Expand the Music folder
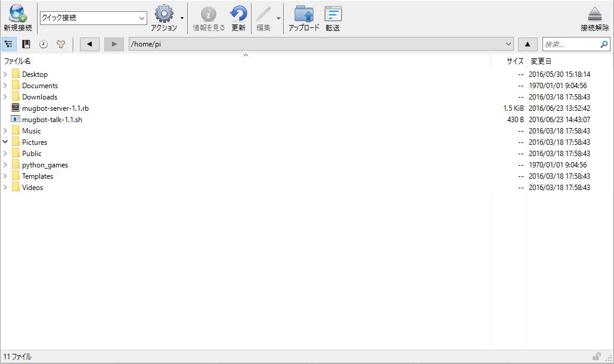614x364 pixels. 5,130
